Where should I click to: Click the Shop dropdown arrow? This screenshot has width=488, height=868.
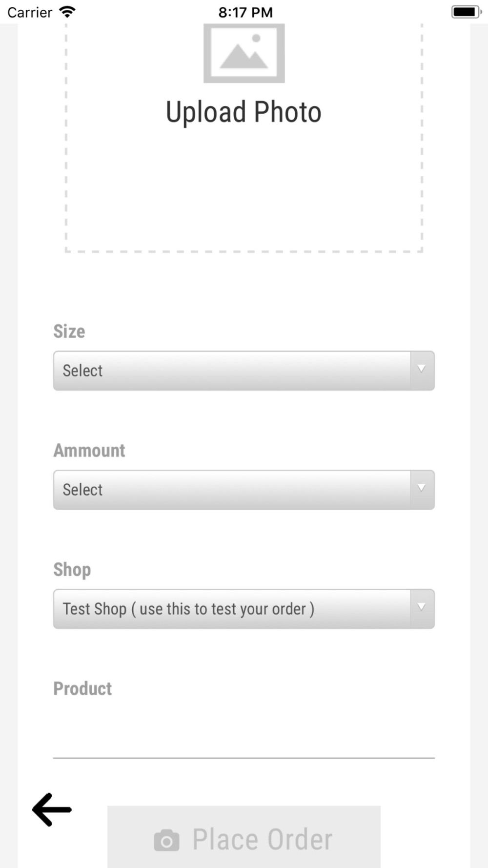tap(422, 608)
